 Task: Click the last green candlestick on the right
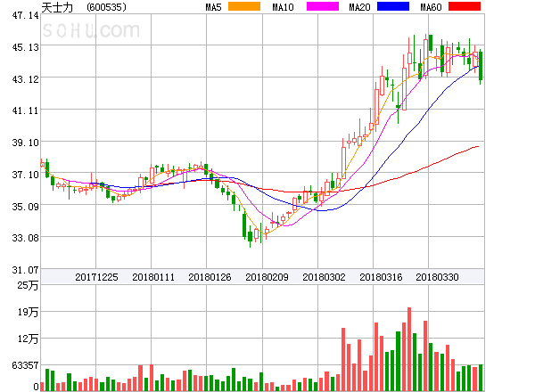coord(481,66)
